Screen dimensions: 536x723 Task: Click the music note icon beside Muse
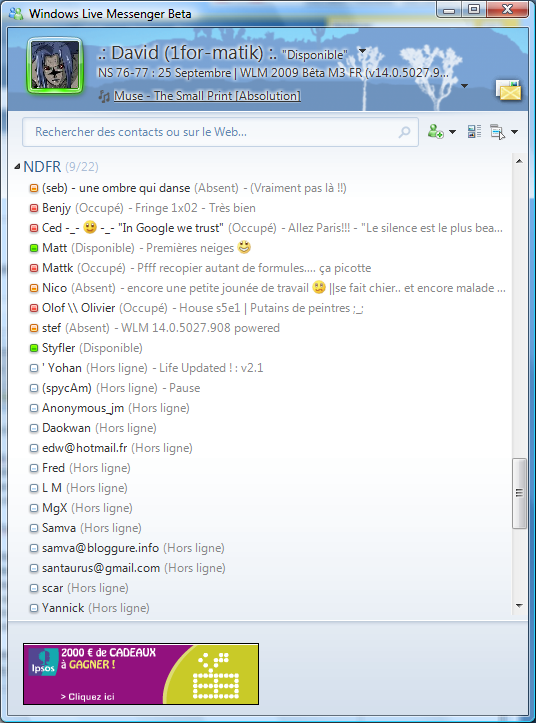[x=104, y=96]
